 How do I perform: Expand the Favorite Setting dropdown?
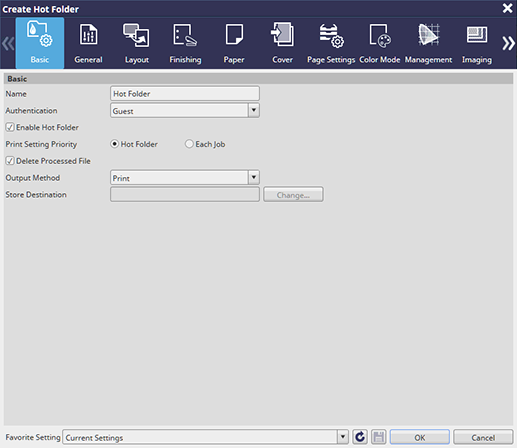click(343, 437)
